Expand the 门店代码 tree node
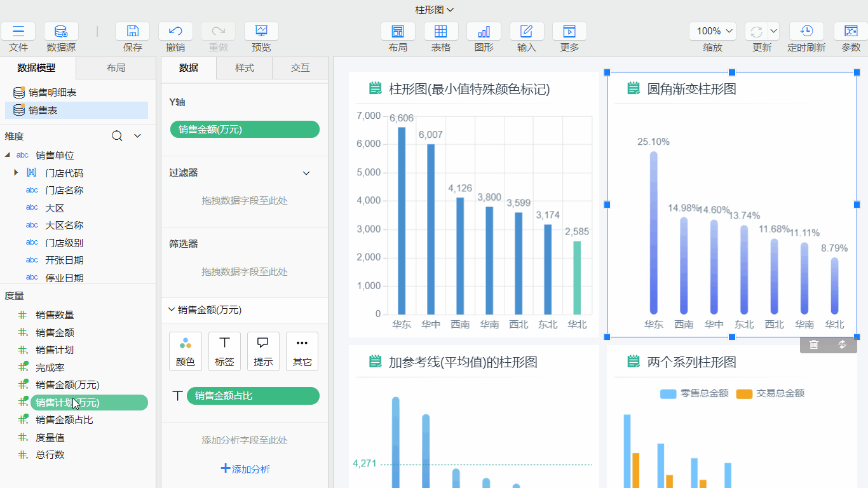Image resolution: width=868 pixels, height=488 pixels. coord(16,173)
